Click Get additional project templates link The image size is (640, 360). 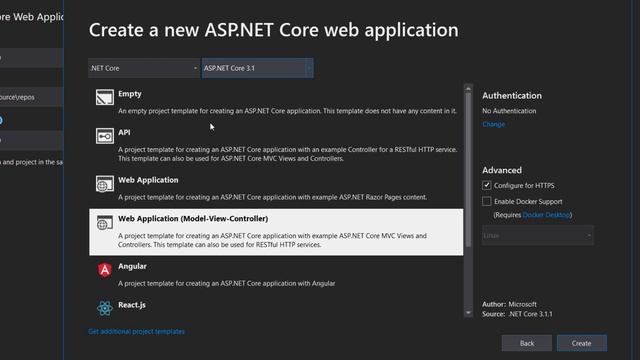pos(136,331)
